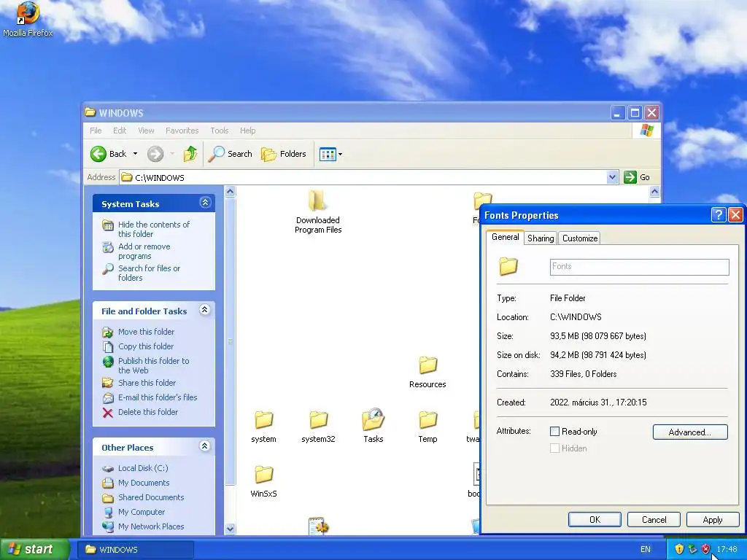Screen dimensions: 747x560
Task: Open the Back history dropdown arrow
Action: [135, 154]
